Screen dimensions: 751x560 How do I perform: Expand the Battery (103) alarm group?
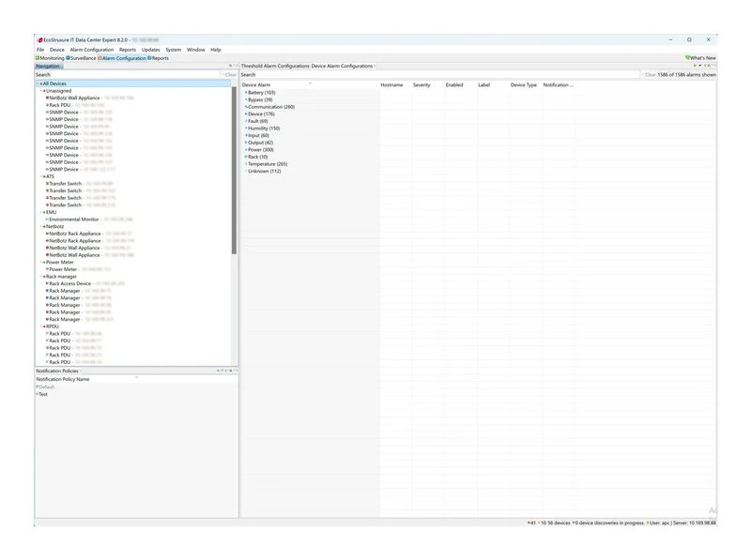tap(246, 92)
